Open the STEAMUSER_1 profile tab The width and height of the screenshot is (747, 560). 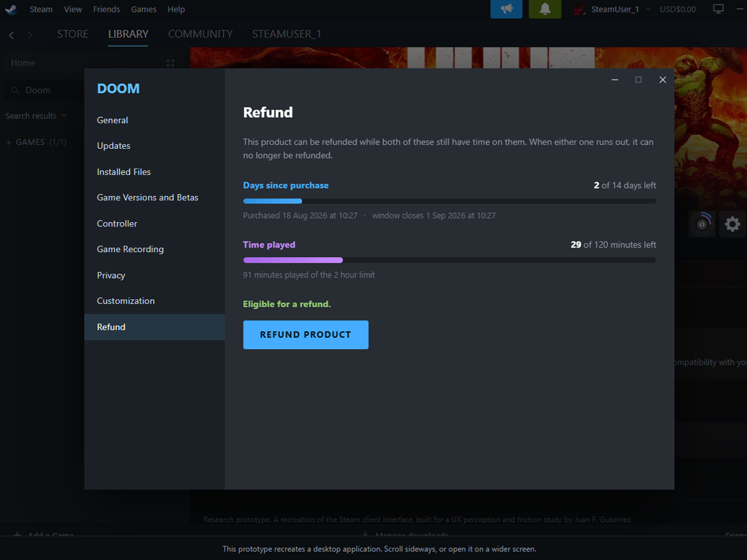click(x=287, y=34)
